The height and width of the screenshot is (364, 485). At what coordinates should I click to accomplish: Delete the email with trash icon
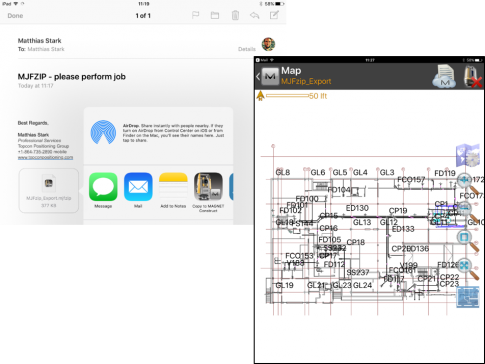click(x=235, y=15)
